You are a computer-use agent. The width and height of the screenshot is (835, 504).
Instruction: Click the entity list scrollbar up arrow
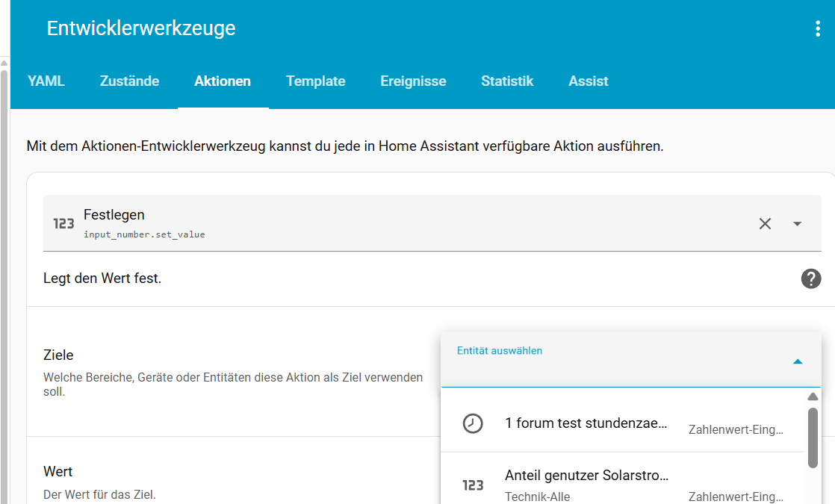813,396
